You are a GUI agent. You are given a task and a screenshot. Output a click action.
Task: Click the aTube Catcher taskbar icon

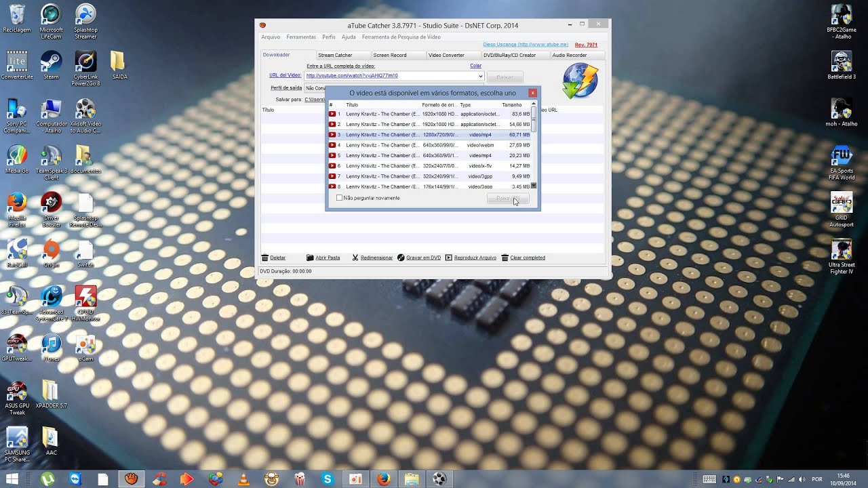pos(131,479)
